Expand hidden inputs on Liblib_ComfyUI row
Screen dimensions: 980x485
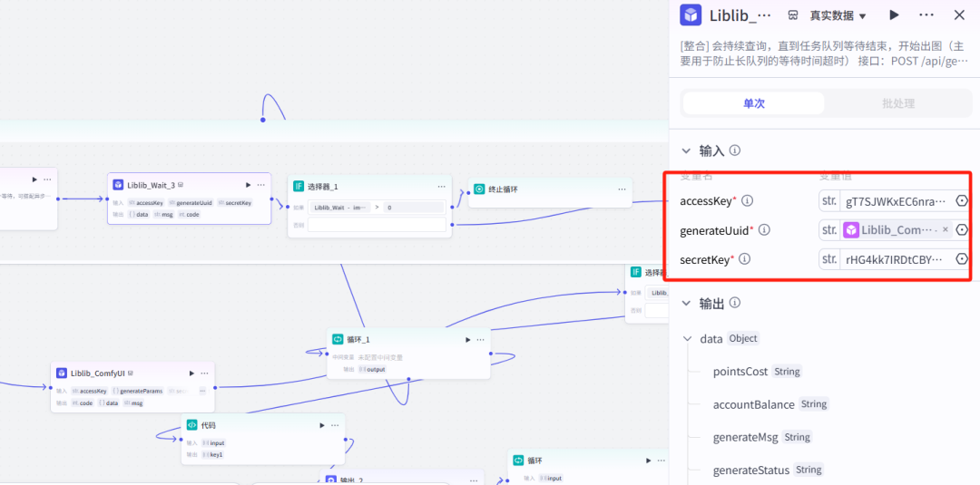coord(201,391)
